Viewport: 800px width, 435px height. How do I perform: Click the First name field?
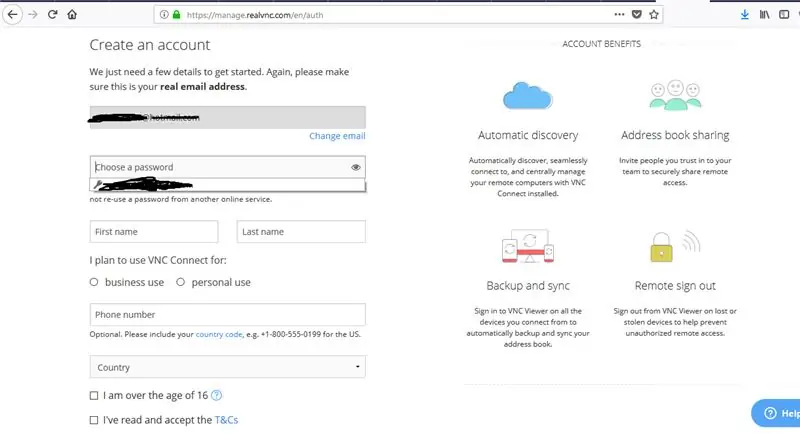pyautogui.click(x=154, y=232)
